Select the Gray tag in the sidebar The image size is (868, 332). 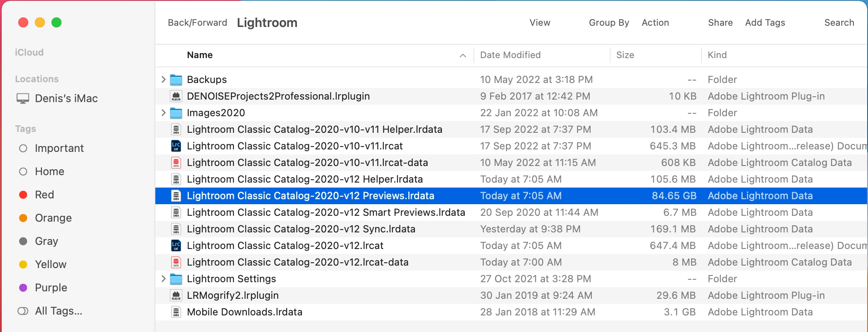(x=47, y=242)
